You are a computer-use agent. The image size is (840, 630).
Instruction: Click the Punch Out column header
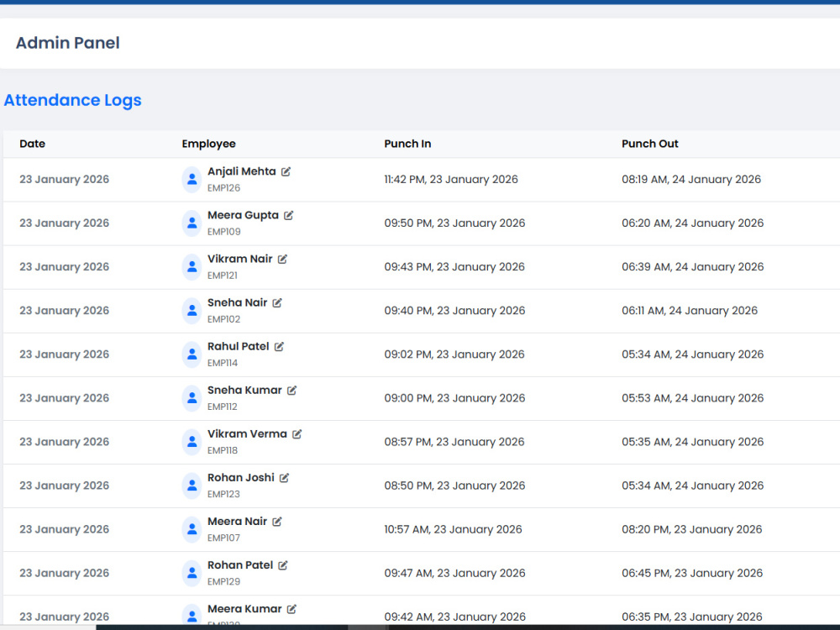coord(650,144)
